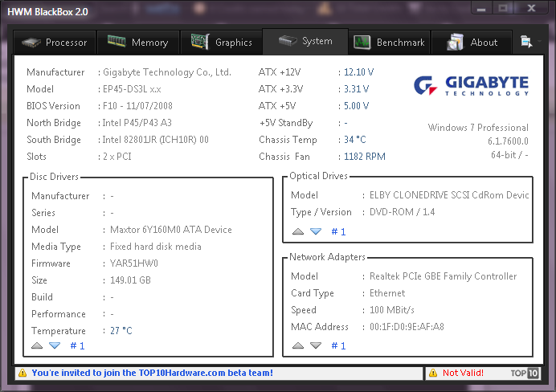Select the Slots value 2 x PCI
Image resolution: width=556 pixels, height=392 pixels.
(x=117, y=157)
